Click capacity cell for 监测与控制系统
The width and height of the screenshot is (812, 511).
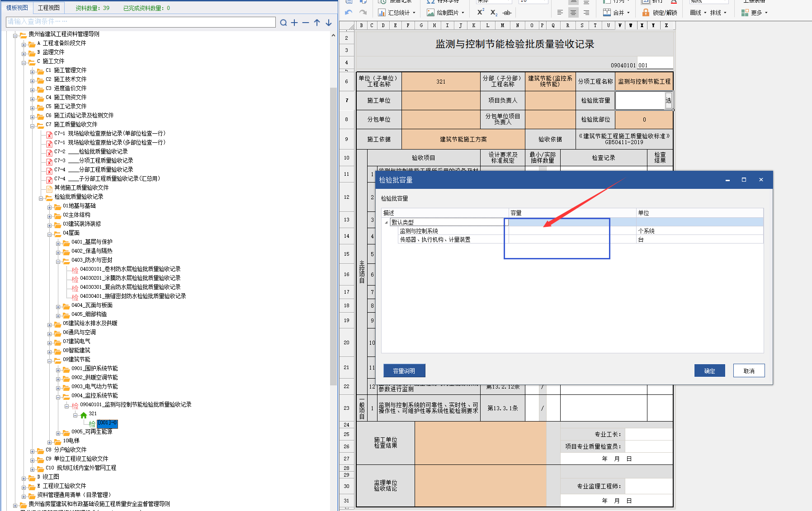572,231
